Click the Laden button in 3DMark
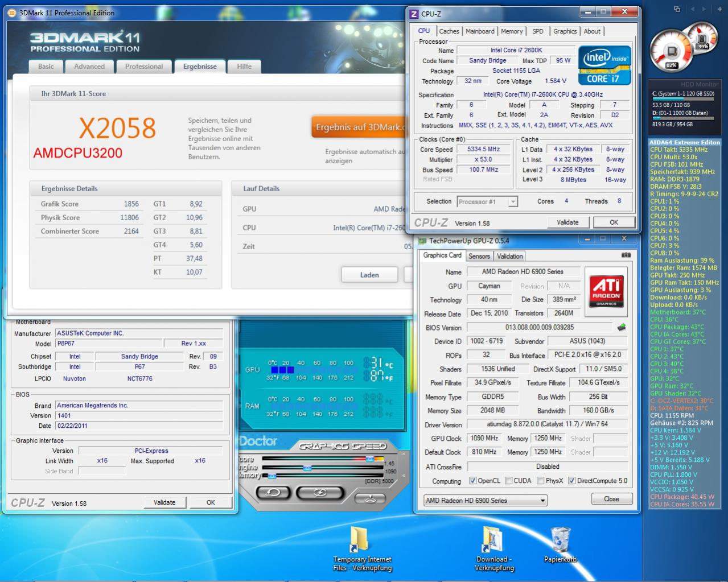This screenshot has height=582, width=728. coord(369,275)
